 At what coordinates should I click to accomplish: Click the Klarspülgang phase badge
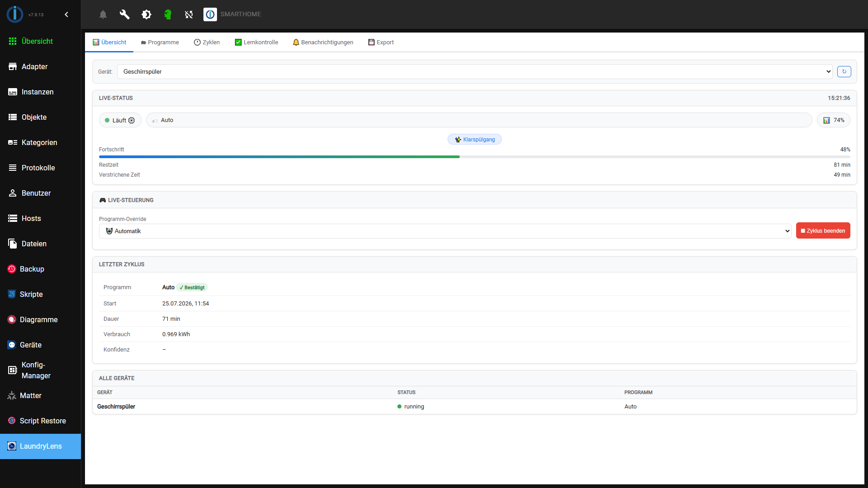click(x=475, y=140)
